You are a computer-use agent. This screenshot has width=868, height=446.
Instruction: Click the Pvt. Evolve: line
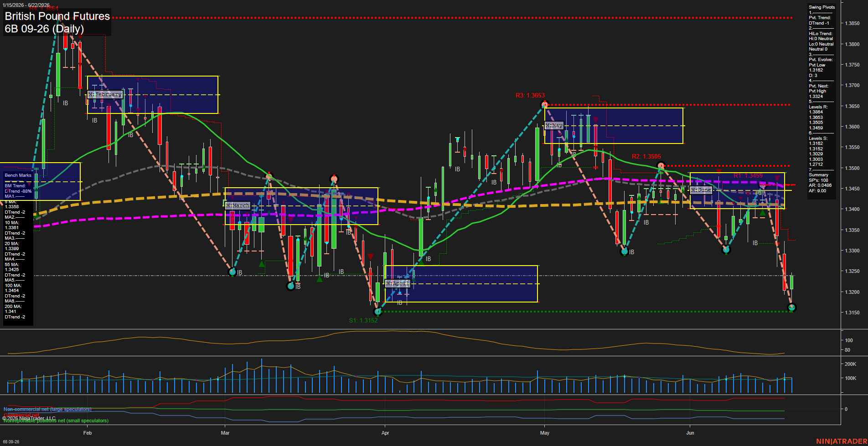coord(821,60)
